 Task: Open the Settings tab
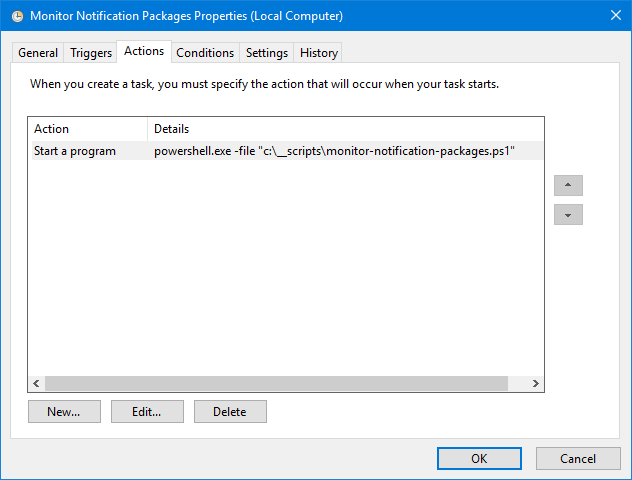pyautogui.click(x=267, y=53)
